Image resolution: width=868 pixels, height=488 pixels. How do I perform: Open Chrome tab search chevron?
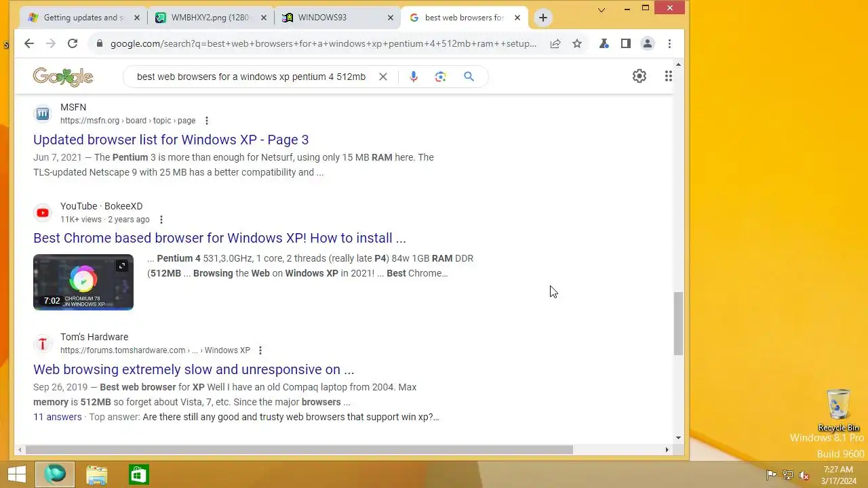(x=601, y=9)
